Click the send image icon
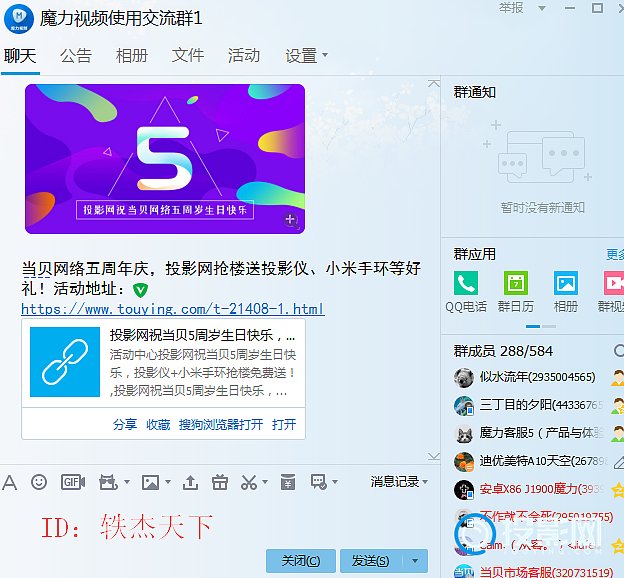 pos(150,482)
